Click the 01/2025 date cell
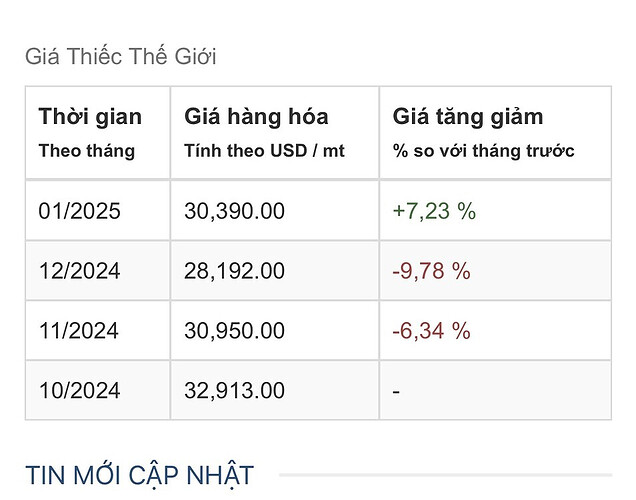The image size is (636, 500). point(79,210)
